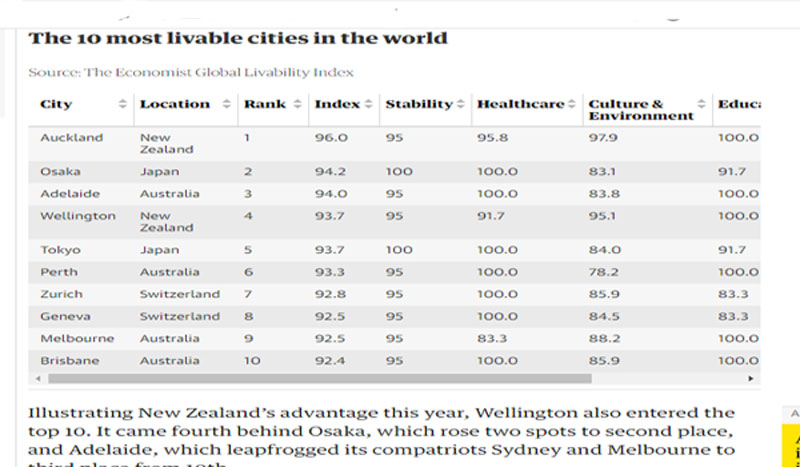Select the Culture & Environment column header
The image size is (800, 467).
pos(640,110)
